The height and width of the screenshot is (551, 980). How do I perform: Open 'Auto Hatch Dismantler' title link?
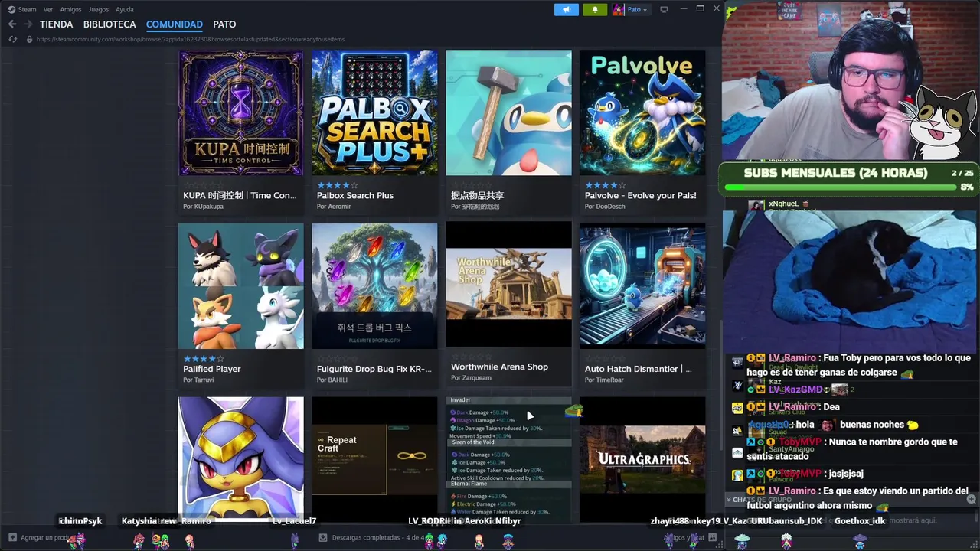pos(639,369)
